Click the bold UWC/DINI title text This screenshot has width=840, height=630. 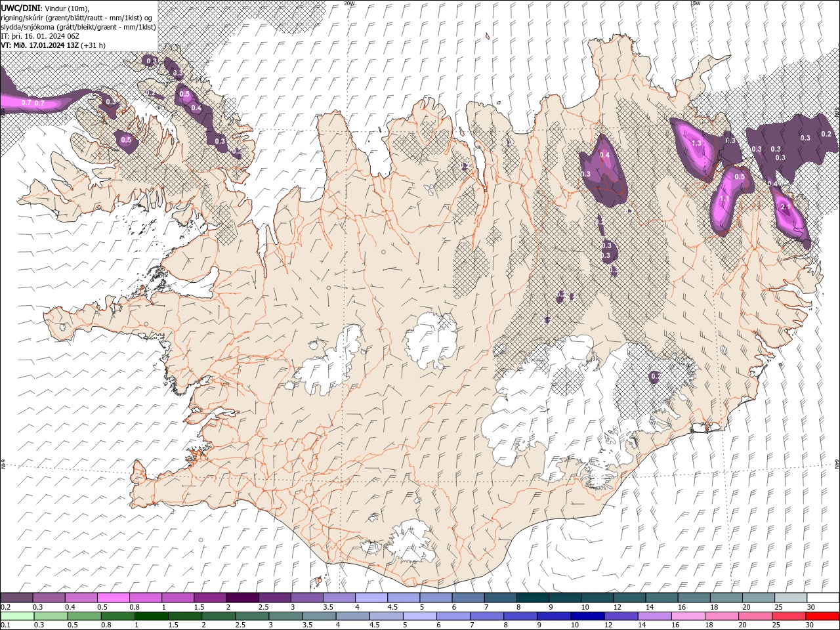click(20, 8)
